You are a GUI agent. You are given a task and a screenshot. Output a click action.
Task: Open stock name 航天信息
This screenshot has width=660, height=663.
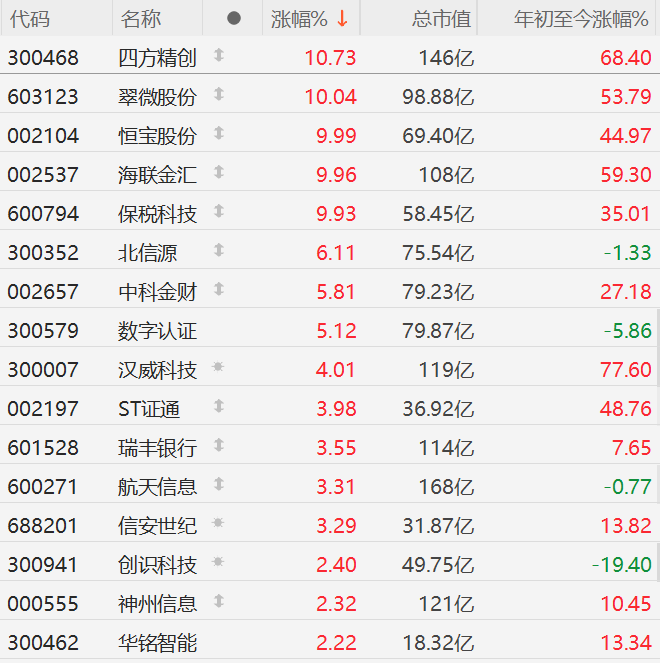157,487
